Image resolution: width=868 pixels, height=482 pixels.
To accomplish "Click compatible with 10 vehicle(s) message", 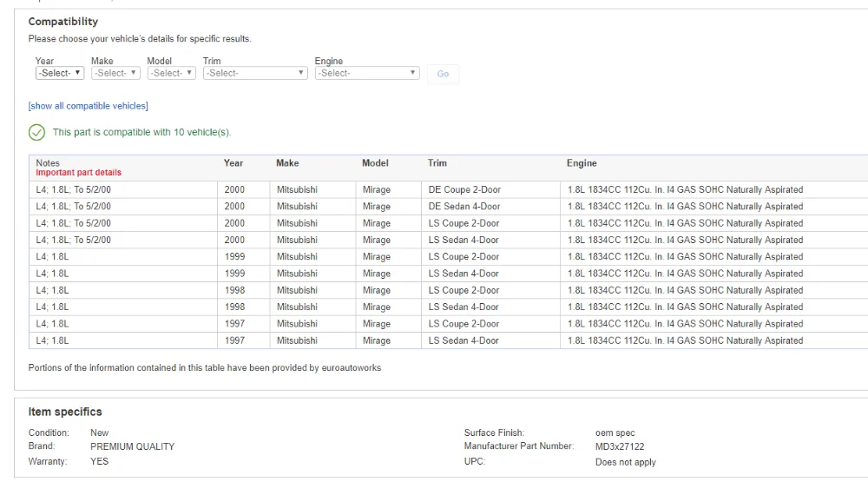I will [x=141, y=132].
